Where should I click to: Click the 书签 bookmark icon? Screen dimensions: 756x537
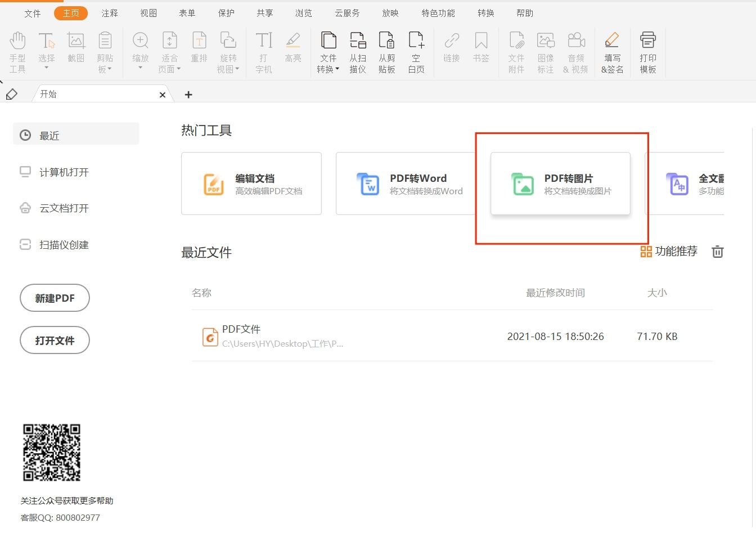481,51
